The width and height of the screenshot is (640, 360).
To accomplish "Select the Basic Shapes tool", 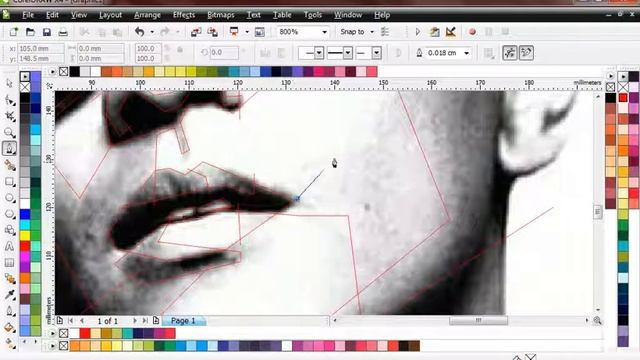I will [x=9, y=230].
